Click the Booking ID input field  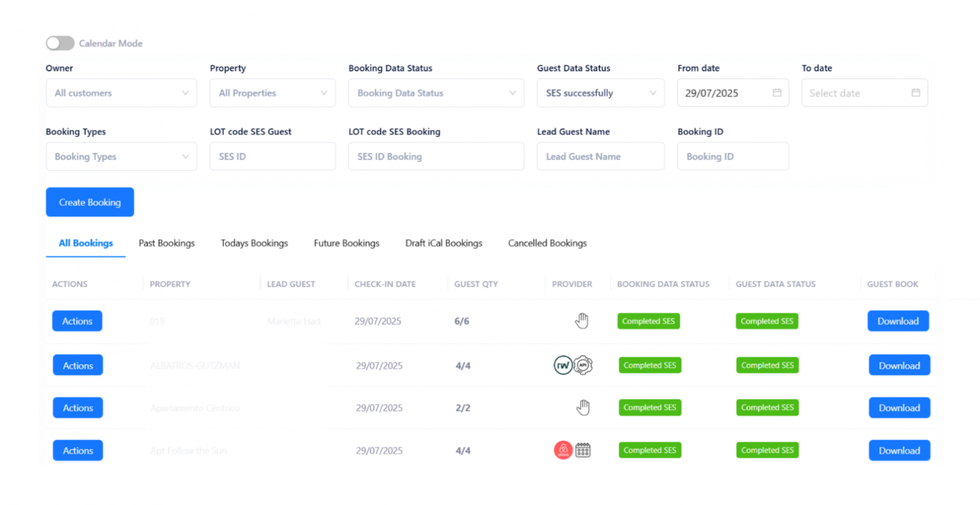(733, 156)
